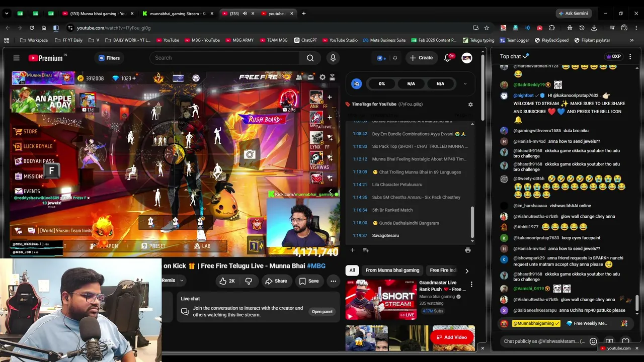Select the Free Fire filter chip
Image resolution: width=644 pixels, height=362 pixels.
pos(443,270)
